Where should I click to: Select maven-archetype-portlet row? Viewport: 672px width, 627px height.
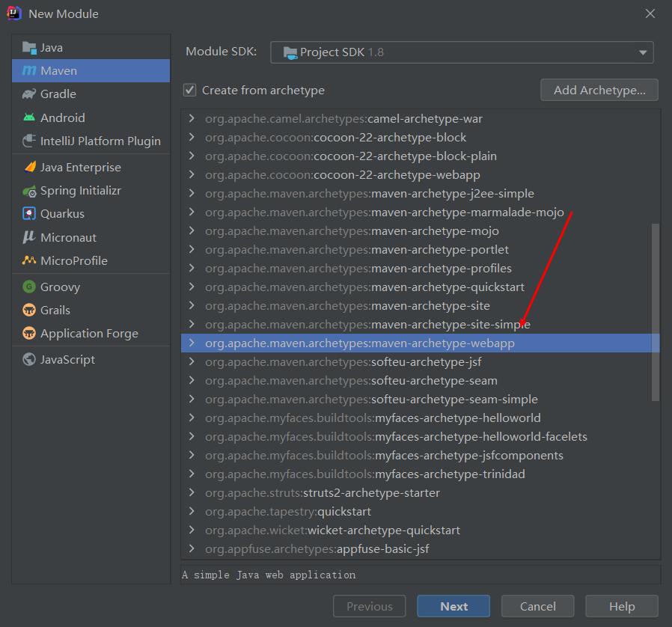click(x=420, y=249)
